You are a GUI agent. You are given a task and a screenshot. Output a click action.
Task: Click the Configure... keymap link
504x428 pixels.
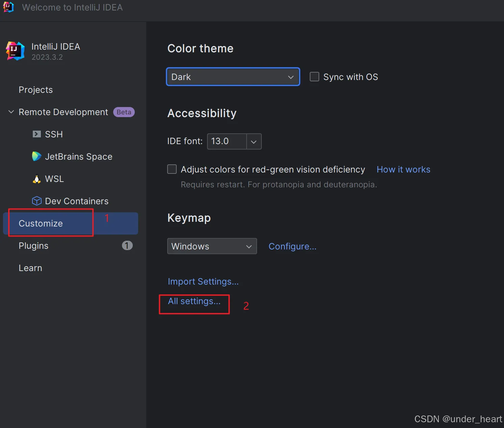tap(293, 246)
